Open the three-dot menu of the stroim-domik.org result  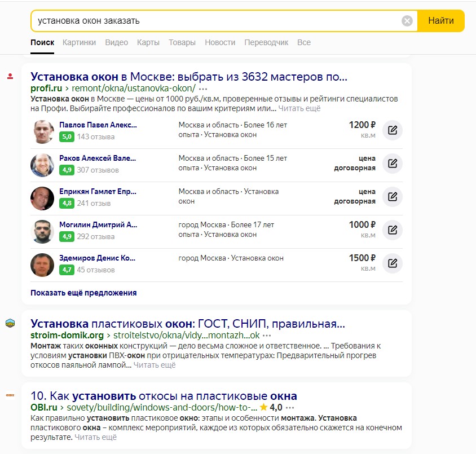[267, 336]
